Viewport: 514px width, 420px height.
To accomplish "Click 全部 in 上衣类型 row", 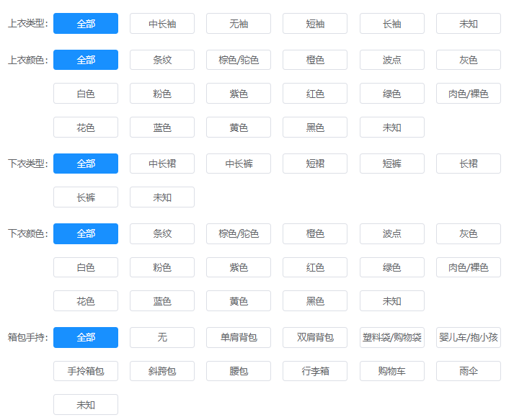I will tap(86, 24).
